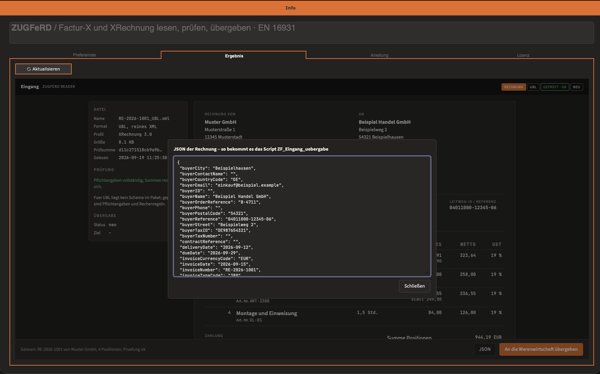600x374 pixels.
Task: Click the "buyerCountryCode" JSON line
Action: click(211, 180)
